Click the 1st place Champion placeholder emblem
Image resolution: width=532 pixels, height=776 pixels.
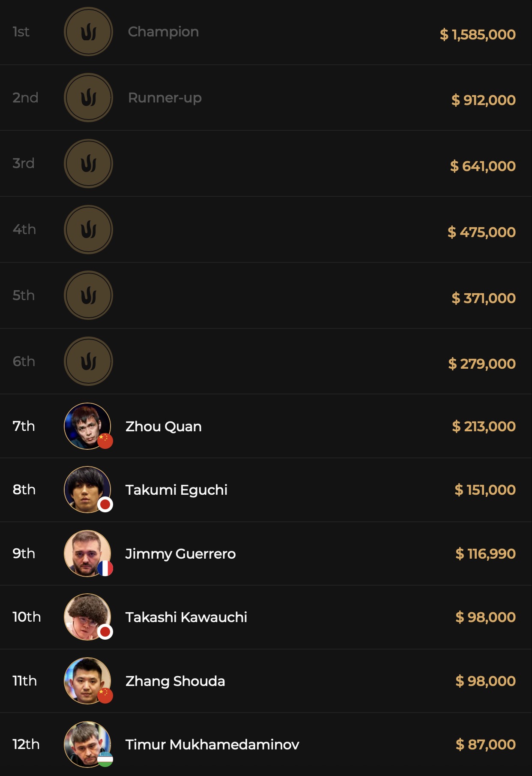click(x=88, y=32)
